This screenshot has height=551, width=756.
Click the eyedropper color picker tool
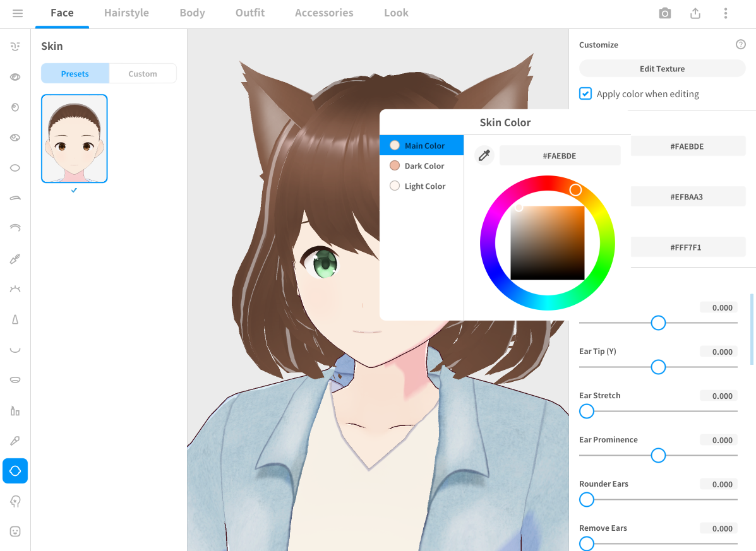tap(484, 155)
